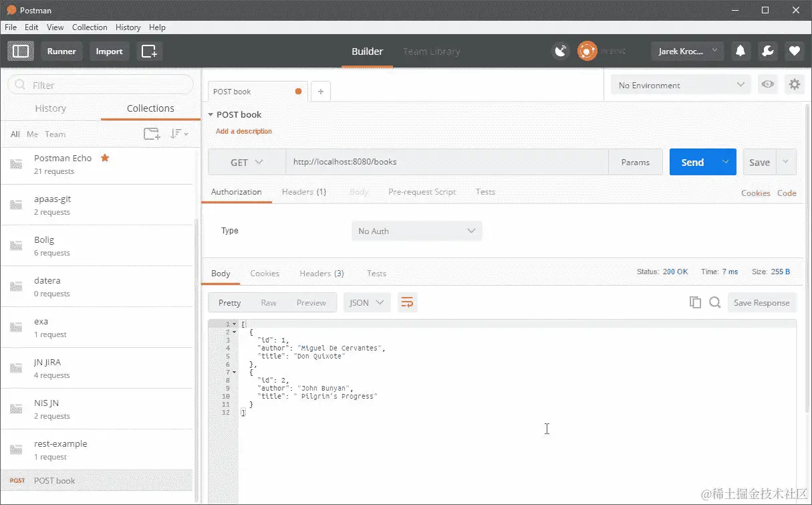Screen dimensions: 812x505
Task: Collapse JSON object at line 2
Action: click(x=234, y=332)
